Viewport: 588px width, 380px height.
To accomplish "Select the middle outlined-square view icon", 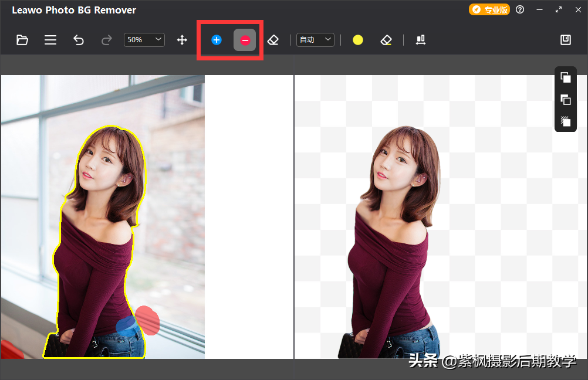I will coord(566,100).
